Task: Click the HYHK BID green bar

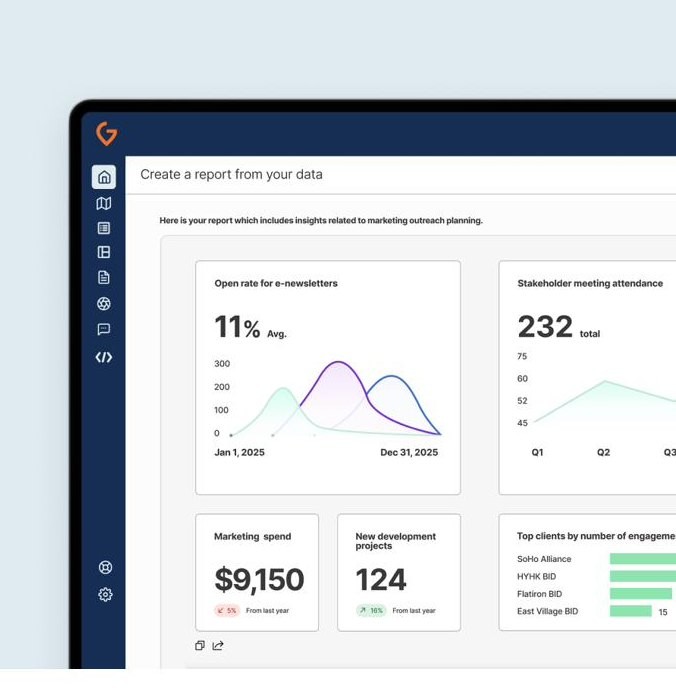Action: (643, 576)
